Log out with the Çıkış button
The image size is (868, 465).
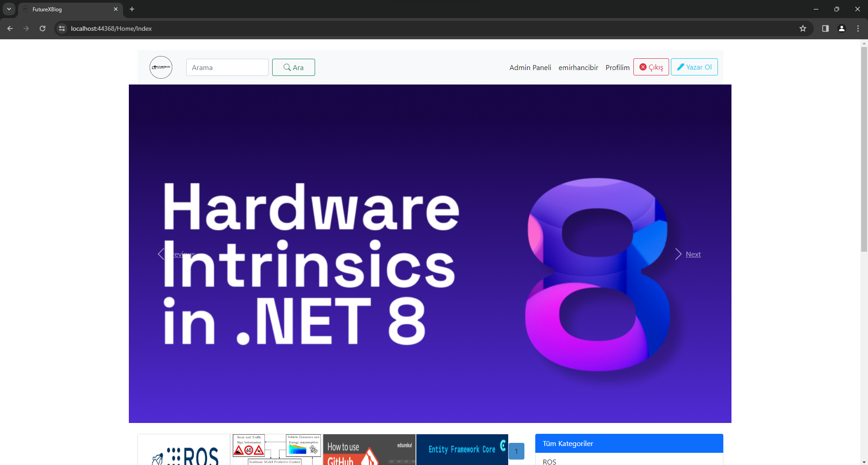click(x=651, y=67)
